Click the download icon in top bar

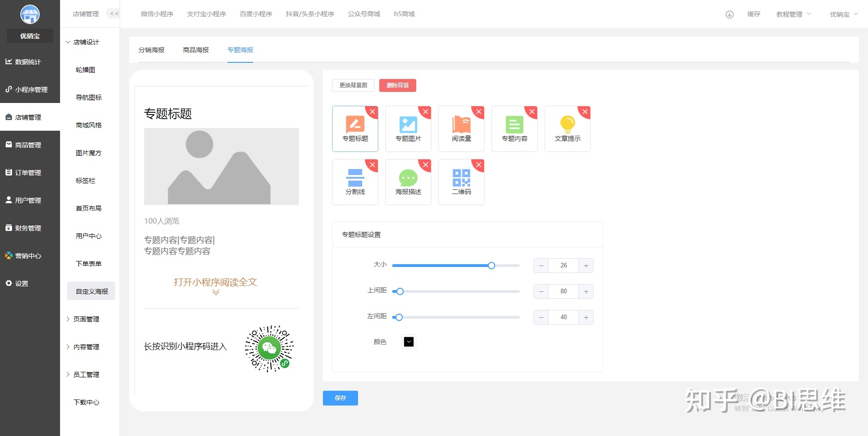tap(729, 14)
